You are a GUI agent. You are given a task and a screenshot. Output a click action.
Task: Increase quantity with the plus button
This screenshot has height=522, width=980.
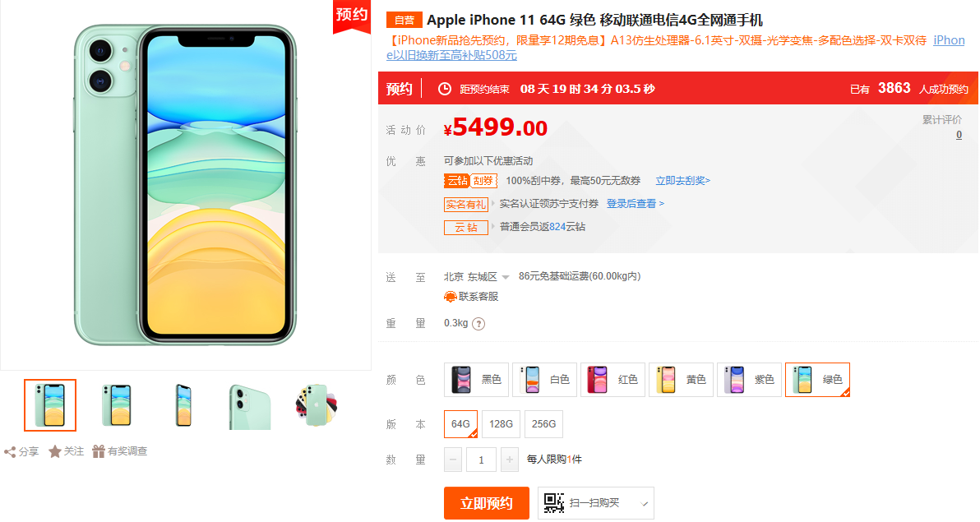coord(510,460)
